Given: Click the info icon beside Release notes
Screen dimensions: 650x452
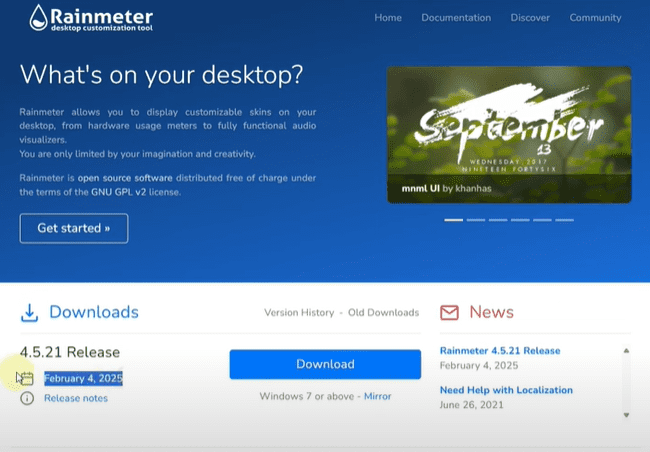Looking at the screenshot, I should pyautogui.click(x=27, y=398).
